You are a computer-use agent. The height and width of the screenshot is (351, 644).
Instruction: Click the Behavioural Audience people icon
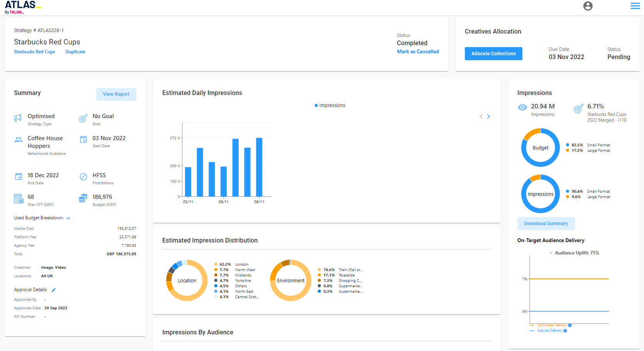pos(18,139)
